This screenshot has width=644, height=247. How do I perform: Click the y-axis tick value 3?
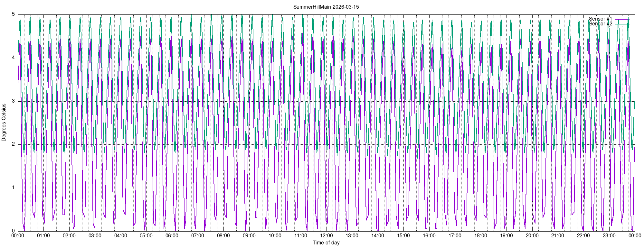tap(13, 101)
